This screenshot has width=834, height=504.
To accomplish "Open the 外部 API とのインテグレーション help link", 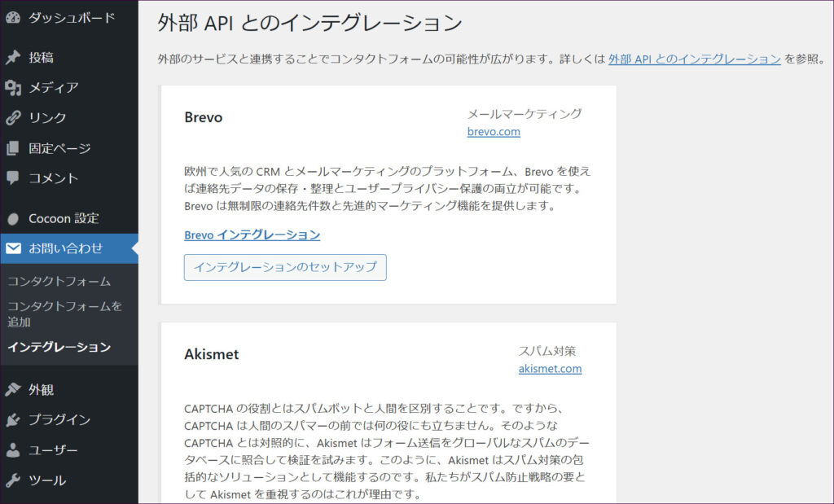I will (x=694, y=59).
